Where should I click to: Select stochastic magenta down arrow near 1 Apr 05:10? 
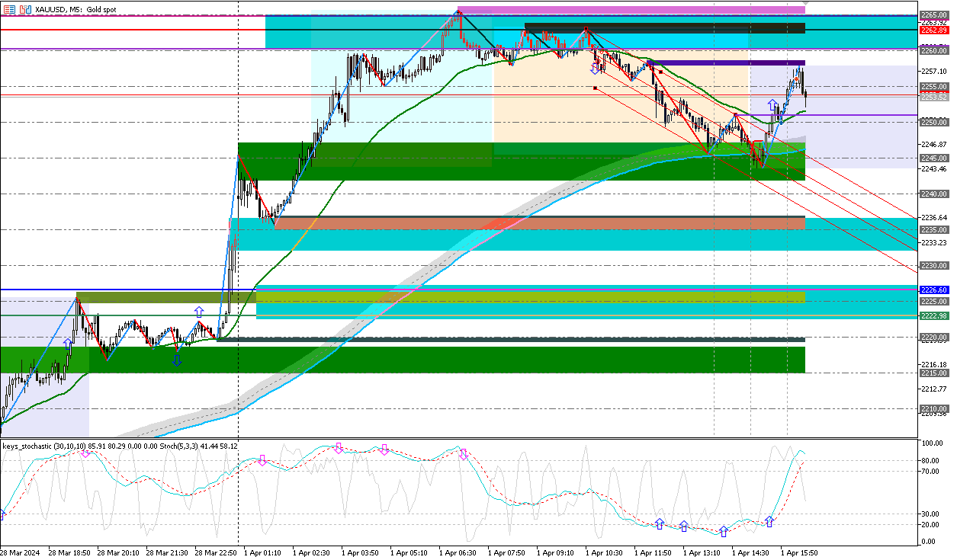pyautogui.click(x=384, y=450)
